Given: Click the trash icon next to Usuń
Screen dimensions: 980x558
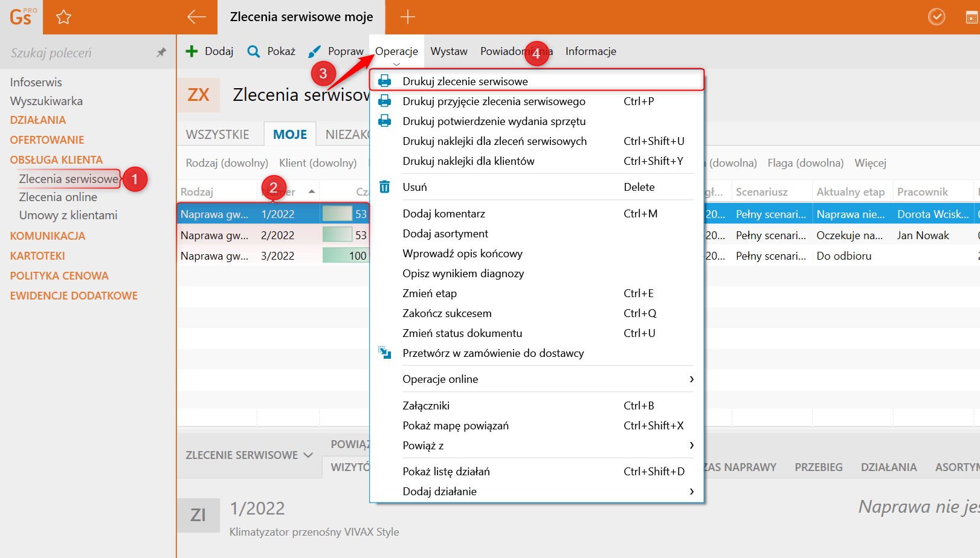Looking at the screenshot, I should (x=384, y=187).
